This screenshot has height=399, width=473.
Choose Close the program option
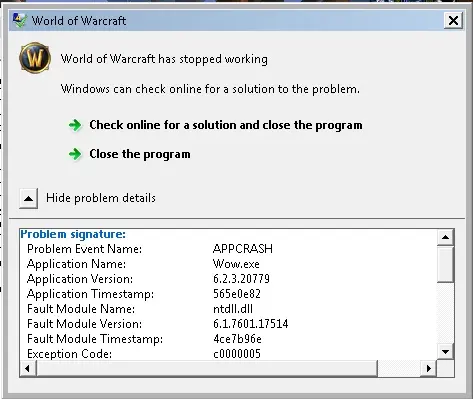[x=140, y=154]
